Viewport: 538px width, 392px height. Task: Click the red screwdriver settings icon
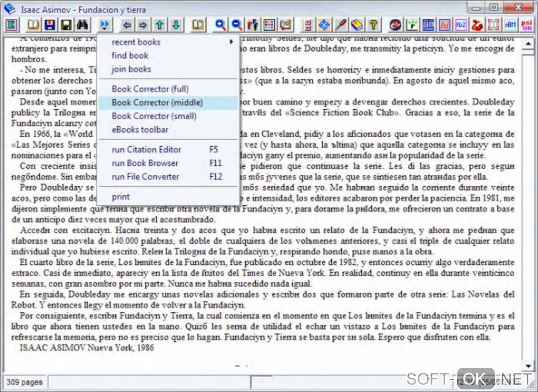[341, 25]
